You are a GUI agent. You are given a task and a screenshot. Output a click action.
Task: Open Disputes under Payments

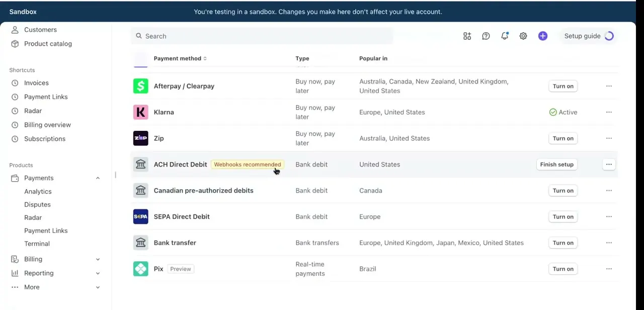pyautogui.click(x=37, y=205)
